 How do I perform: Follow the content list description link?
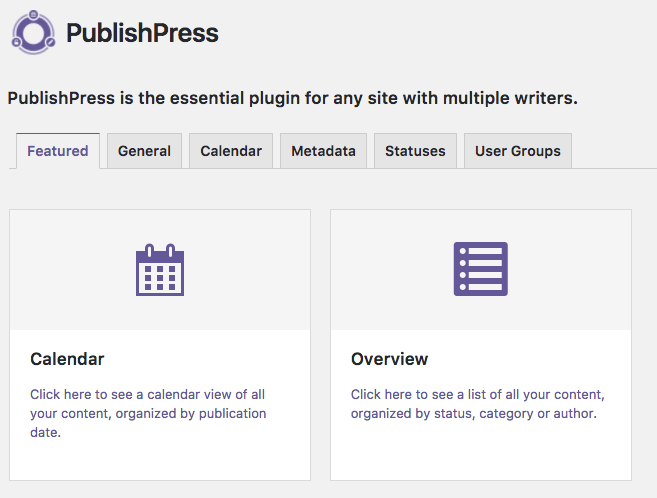pyautogui.click(x=477, y=394)
